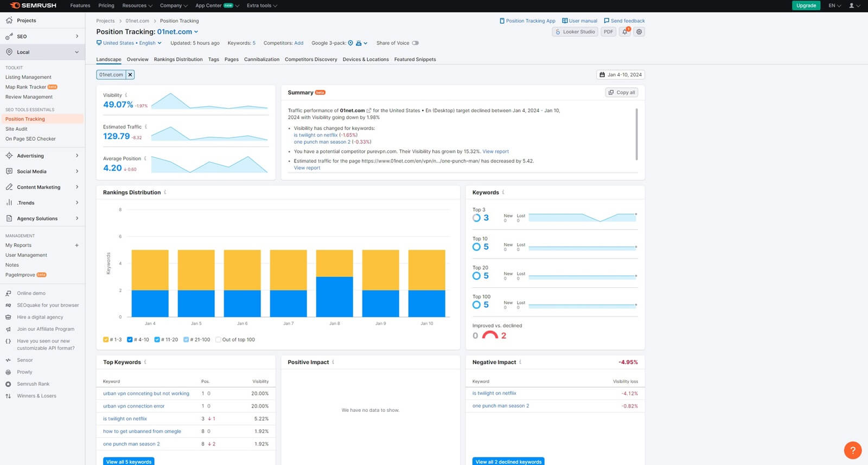Open the Cannibalization tab
Screen dimensions: 868x465
(261, 60)
